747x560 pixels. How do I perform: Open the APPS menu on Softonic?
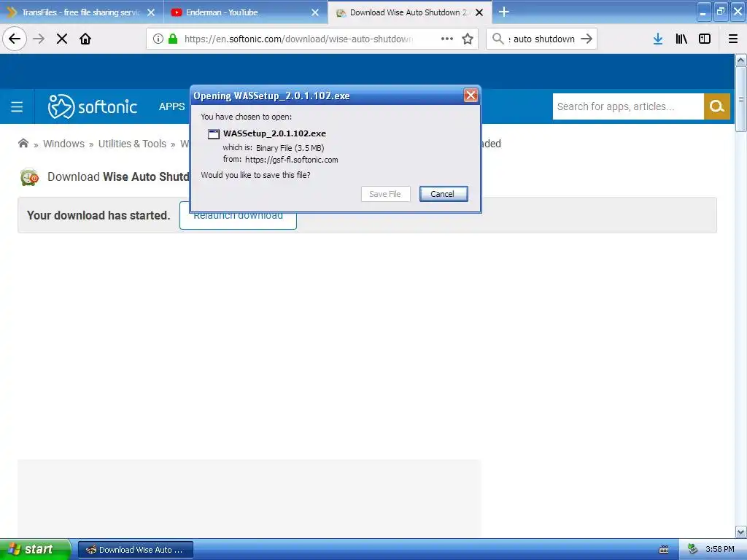pos(171,106)
